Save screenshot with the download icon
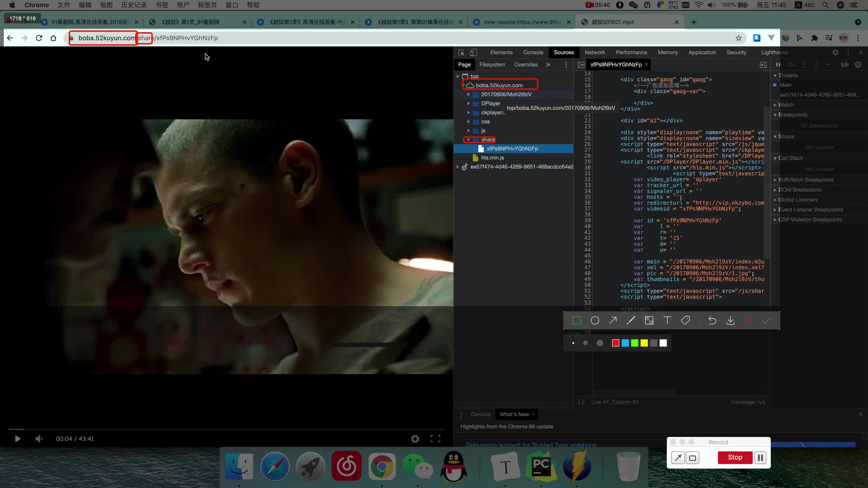 click(x=730, y=320)
